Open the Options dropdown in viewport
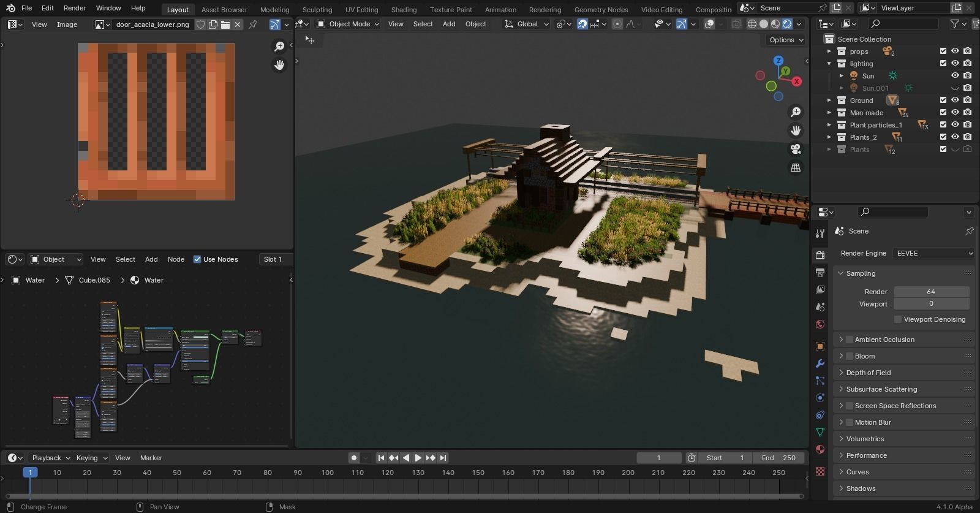The height and width of the screenshot is (513, 980). [786, 40]
